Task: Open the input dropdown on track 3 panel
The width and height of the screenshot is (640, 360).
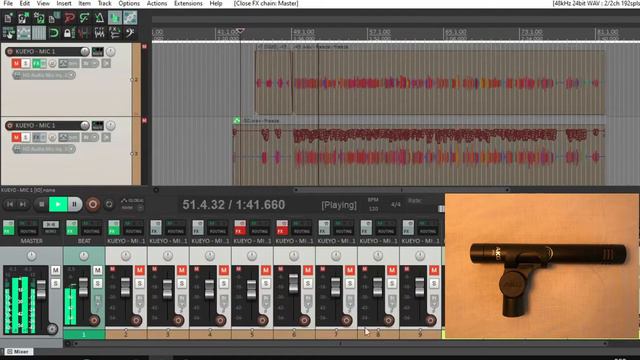Action: point(44,149)
